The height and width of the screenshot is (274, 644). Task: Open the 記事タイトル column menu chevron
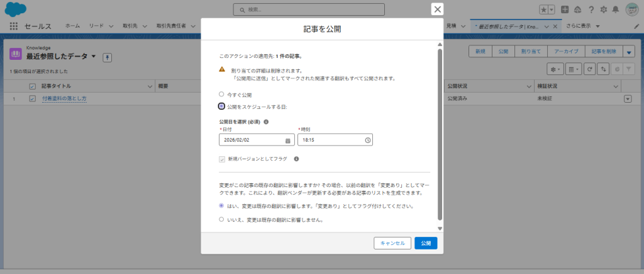point(150,86)
